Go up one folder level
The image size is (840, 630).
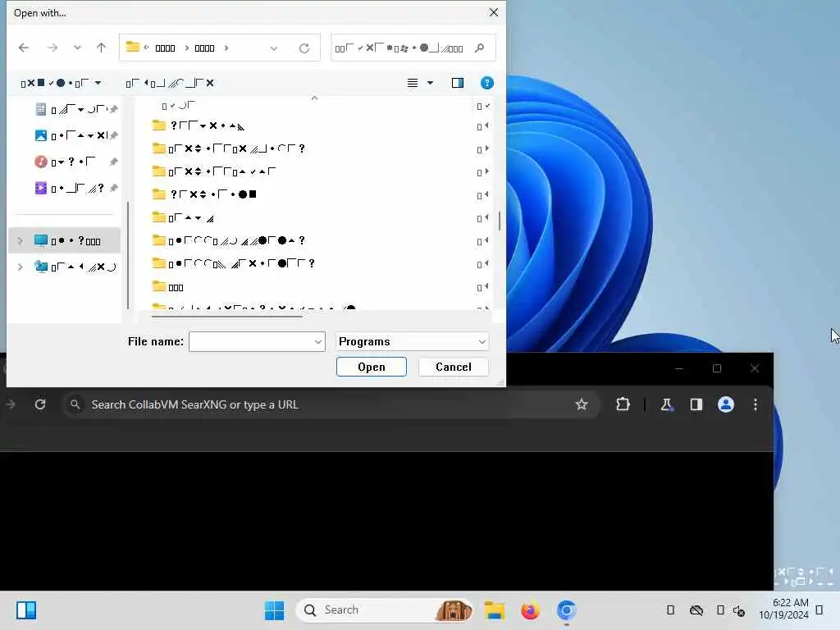click(x=101, y=48)
